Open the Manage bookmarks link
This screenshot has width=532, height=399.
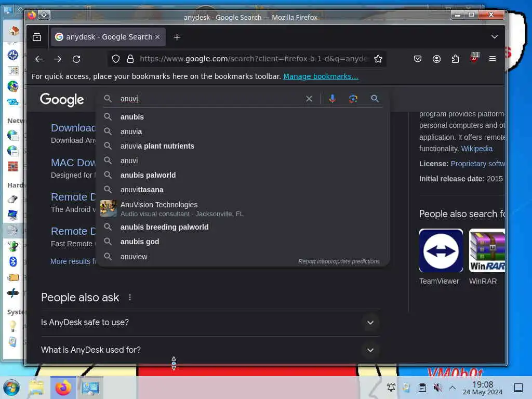(321, 76)
